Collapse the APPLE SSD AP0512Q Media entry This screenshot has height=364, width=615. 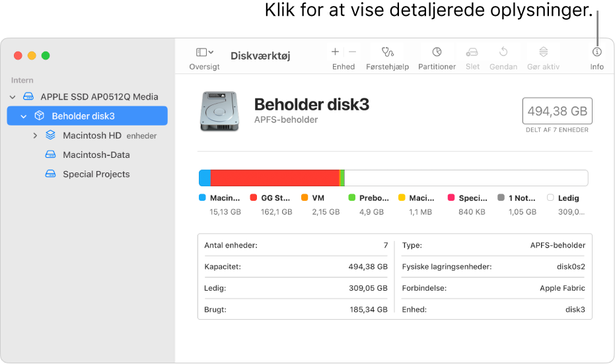(x=13, y=97)
